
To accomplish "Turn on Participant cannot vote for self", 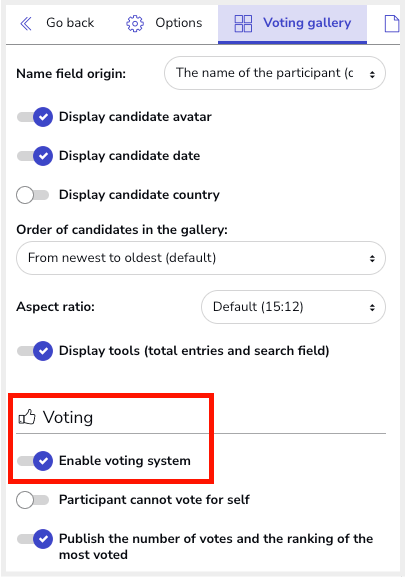I will (x=33, y=500).
